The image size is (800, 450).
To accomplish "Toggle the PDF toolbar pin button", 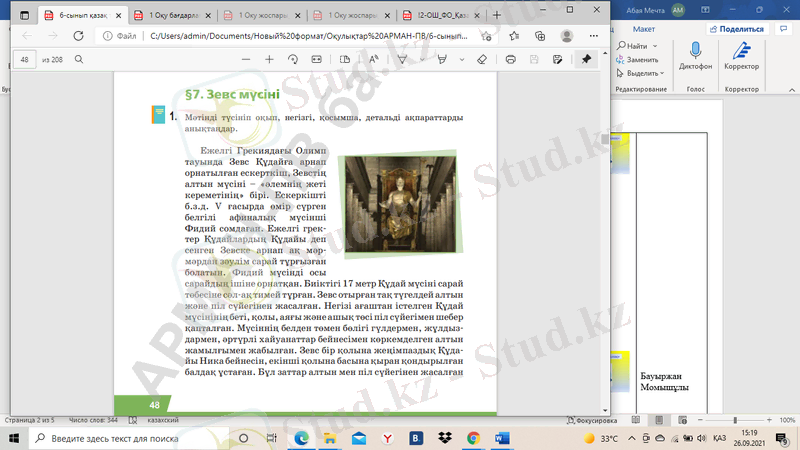I will point(587,59).
